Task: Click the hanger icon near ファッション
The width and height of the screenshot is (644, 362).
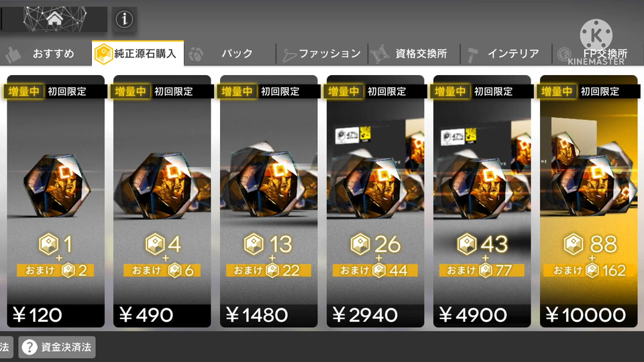Action: click(289, 55)
